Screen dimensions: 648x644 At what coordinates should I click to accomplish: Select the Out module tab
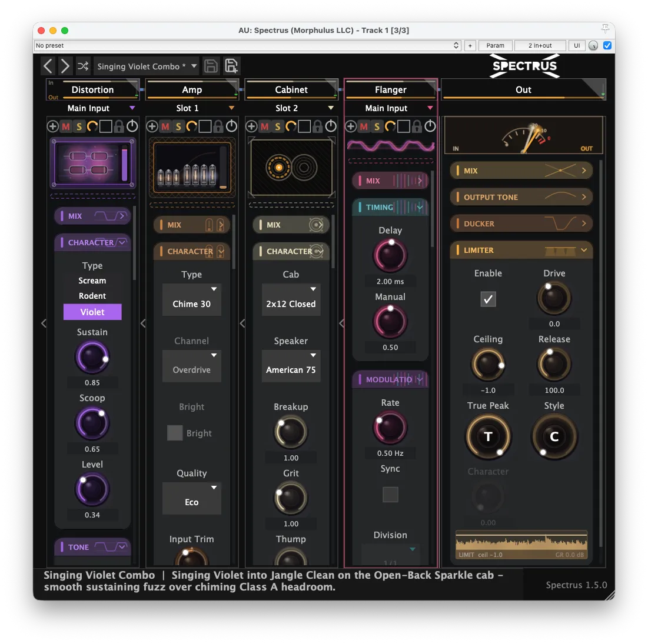point(524,89)
